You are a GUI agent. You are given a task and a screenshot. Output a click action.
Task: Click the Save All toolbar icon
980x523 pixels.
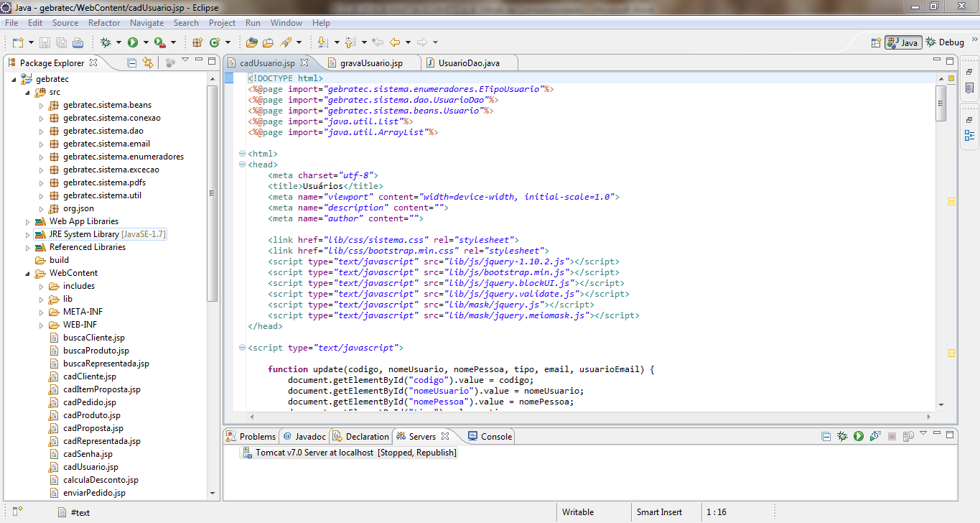[x=61, y=42]
